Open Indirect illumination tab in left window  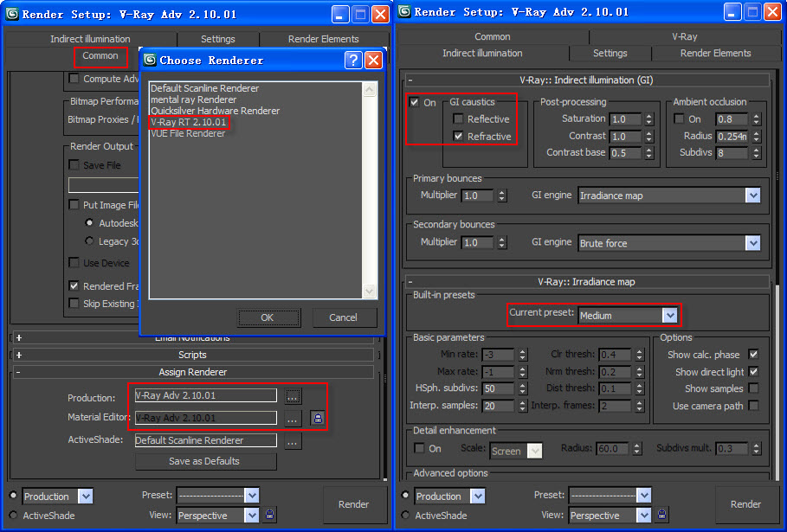pyautogui.click(x=90, y=39)
